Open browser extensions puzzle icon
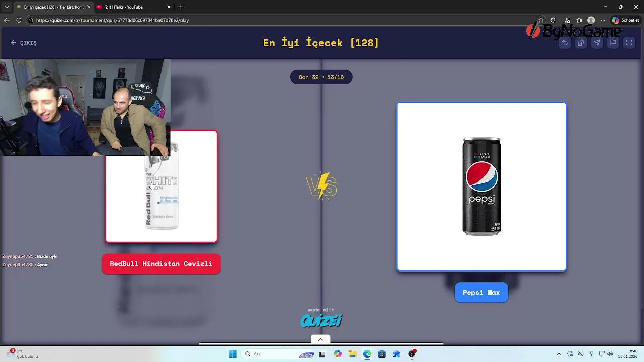 tap(553, 20)
